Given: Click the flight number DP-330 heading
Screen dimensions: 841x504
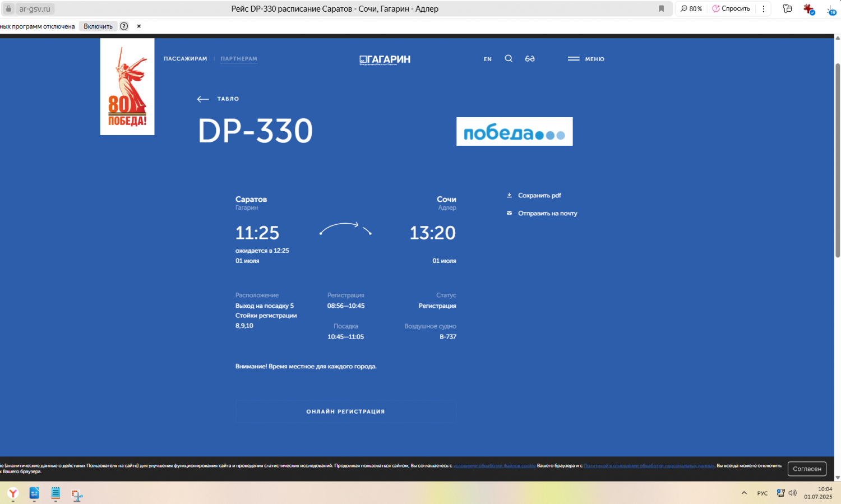Looking at the screenshot, I should 256,131.
